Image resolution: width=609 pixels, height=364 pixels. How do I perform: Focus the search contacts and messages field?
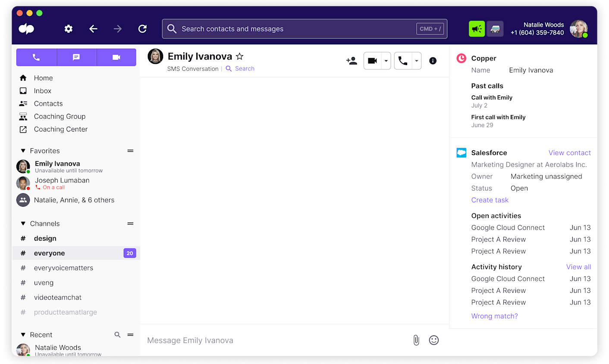point(304,29)
